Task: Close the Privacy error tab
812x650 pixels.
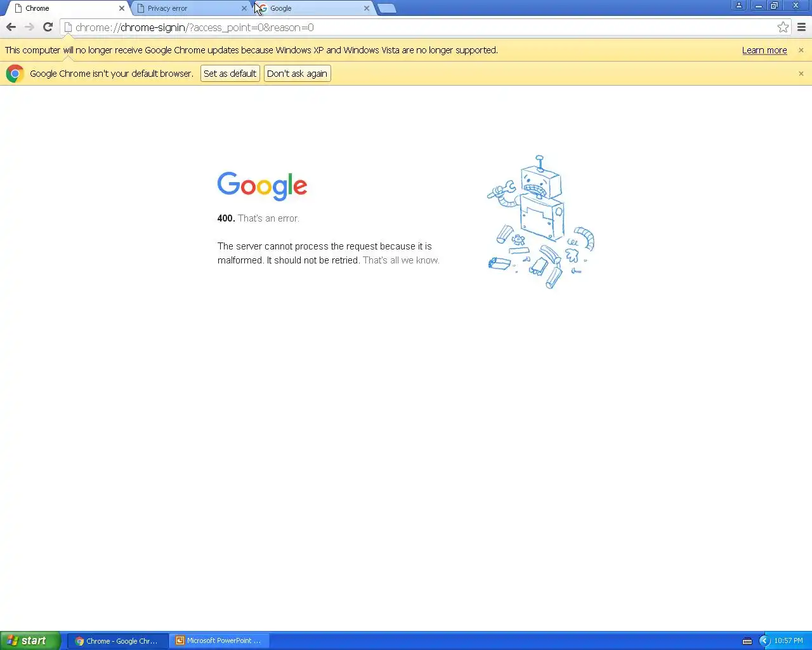Action: click(244, 8)
